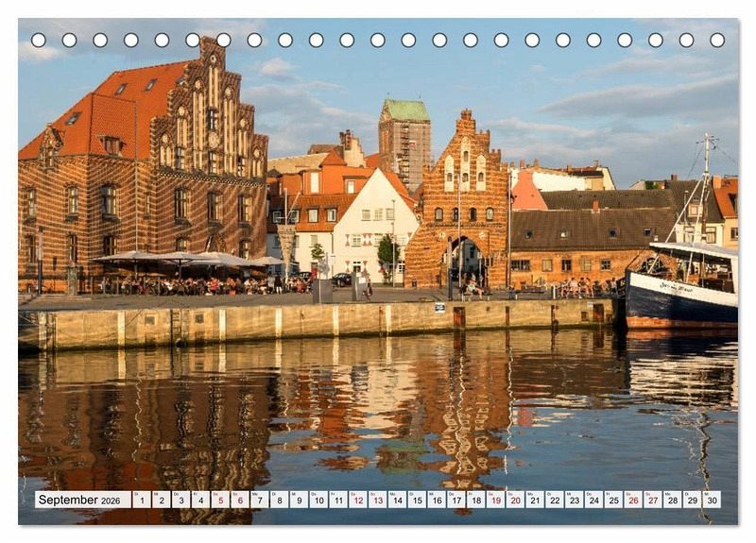Image resolution: width=756 pixels, height=543 pixels.
Task: Select Saturday the 5th date cell
Action: [219, 500]
